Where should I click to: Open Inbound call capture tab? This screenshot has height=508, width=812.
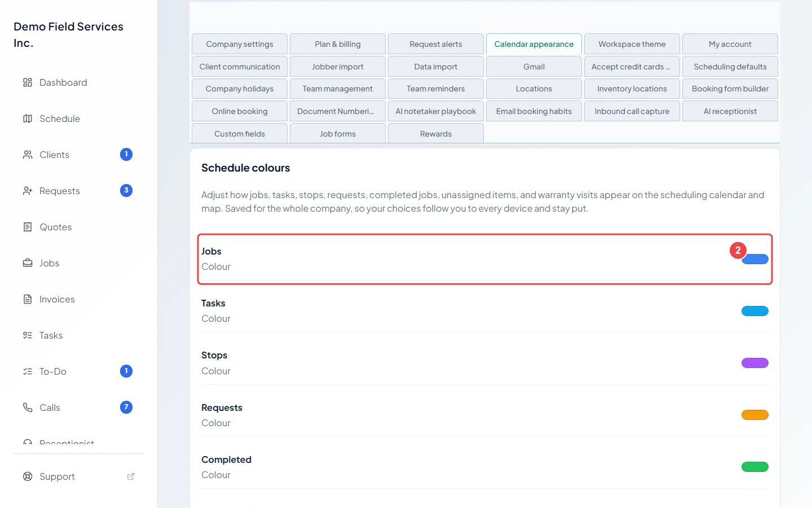[632, 111]
